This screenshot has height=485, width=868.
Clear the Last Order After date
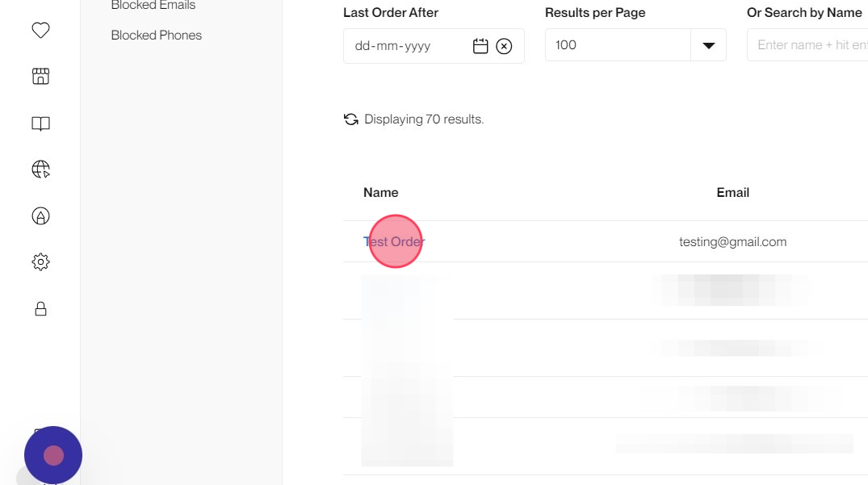pyautogui.click(x=504, y=46)
